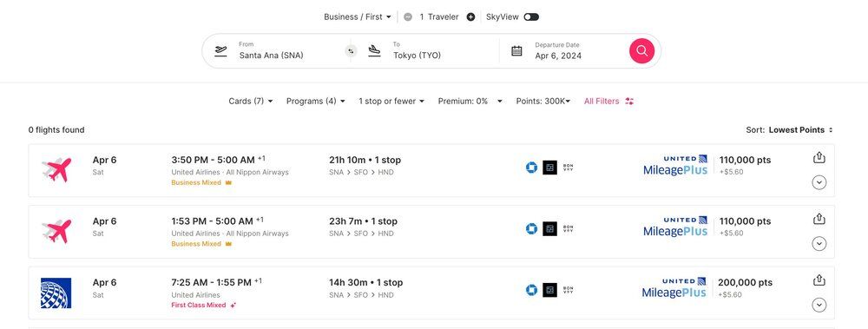Click the Chase card icon on first flight
Image resolution: width=868 pixels, height=329 pixels.
pos(531,168)
